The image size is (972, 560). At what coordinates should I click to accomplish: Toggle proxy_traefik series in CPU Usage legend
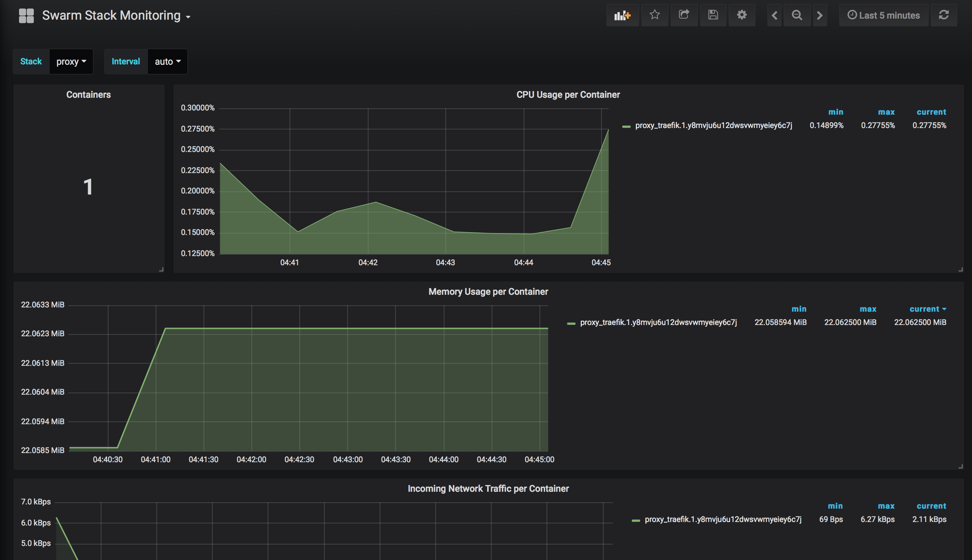coord(713,125)
